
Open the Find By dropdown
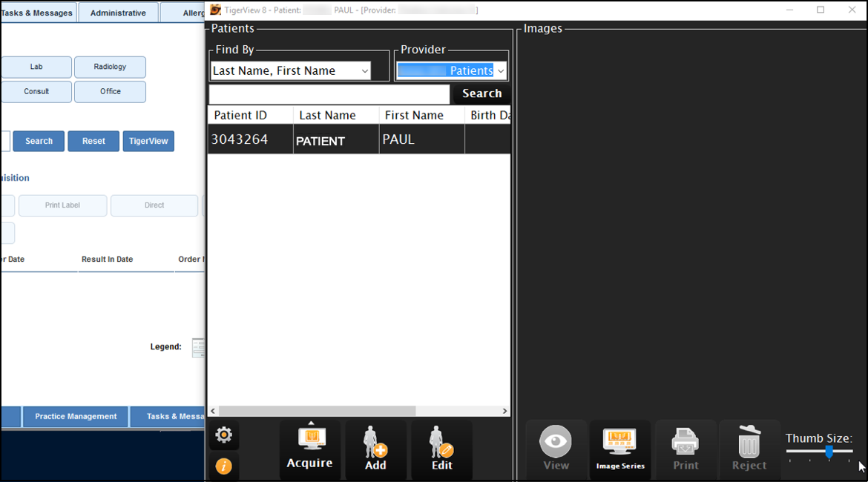coord(291,71)
